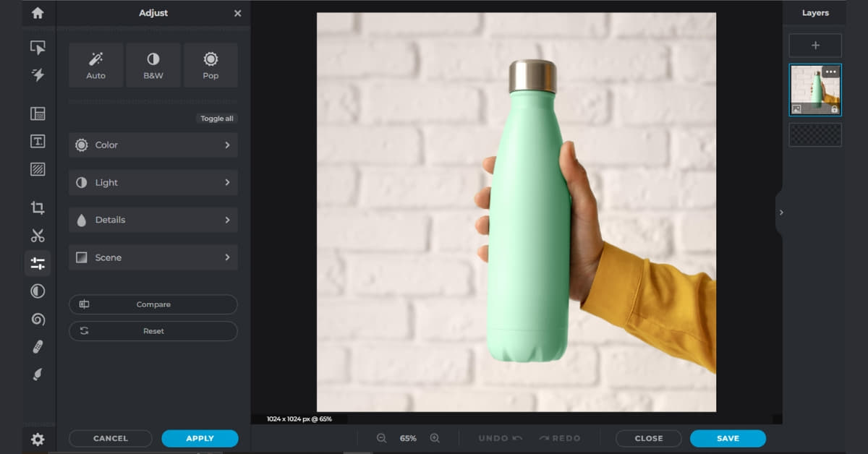This screenshot has height=454, width=868.
Task: Expand the Details section
Action: pos(153,220)
